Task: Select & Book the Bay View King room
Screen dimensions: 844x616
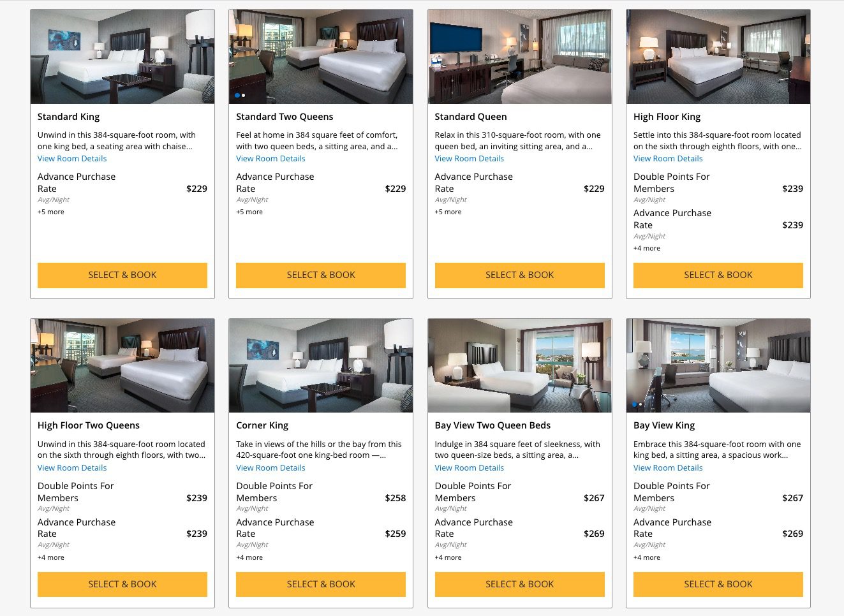Action: (718, 583)
